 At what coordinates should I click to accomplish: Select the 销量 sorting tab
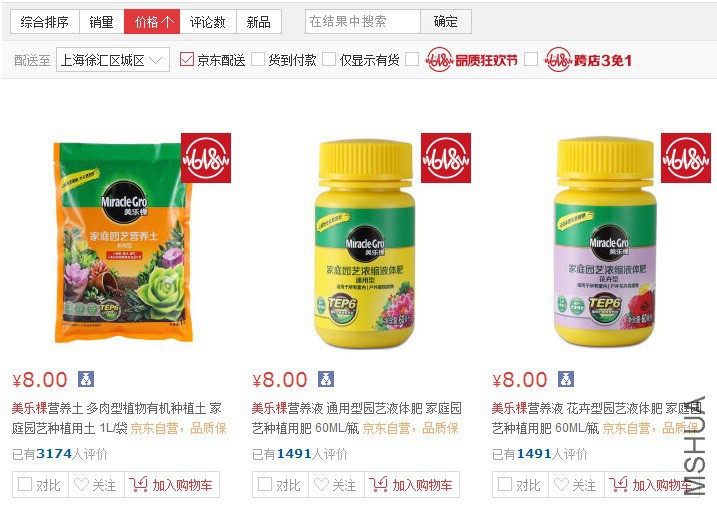tap(102, 21)
